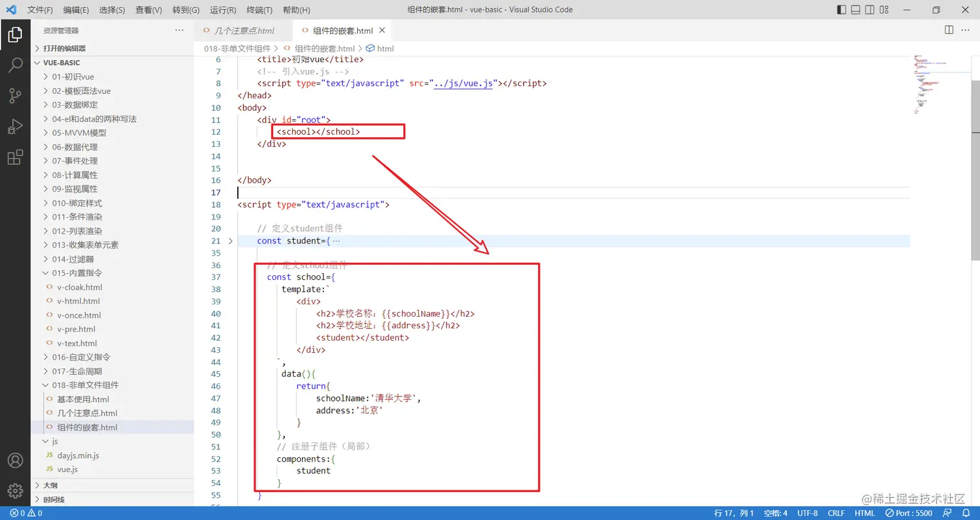
Task: Click the feedback icon in status bar
Action: click(x=948, y=513)
